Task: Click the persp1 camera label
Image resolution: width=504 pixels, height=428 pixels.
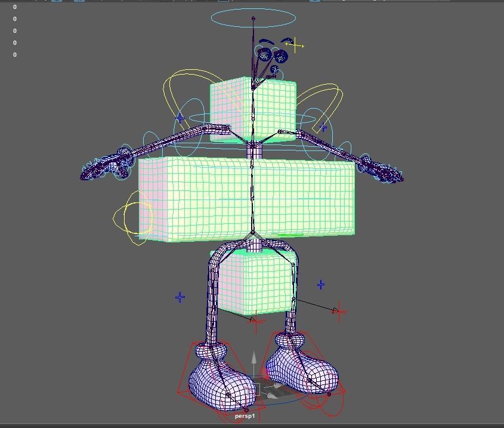Action: point(245,416)
